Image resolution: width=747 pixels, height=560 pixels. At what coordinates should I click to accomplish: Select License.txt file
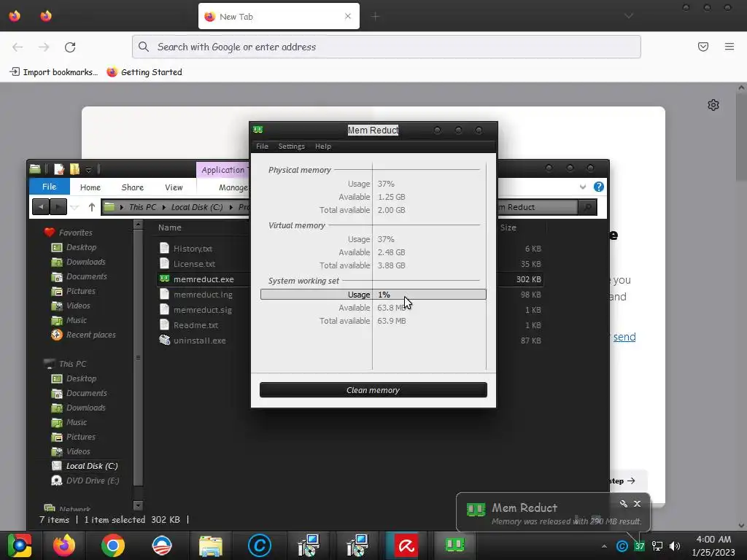click(194, 264)
